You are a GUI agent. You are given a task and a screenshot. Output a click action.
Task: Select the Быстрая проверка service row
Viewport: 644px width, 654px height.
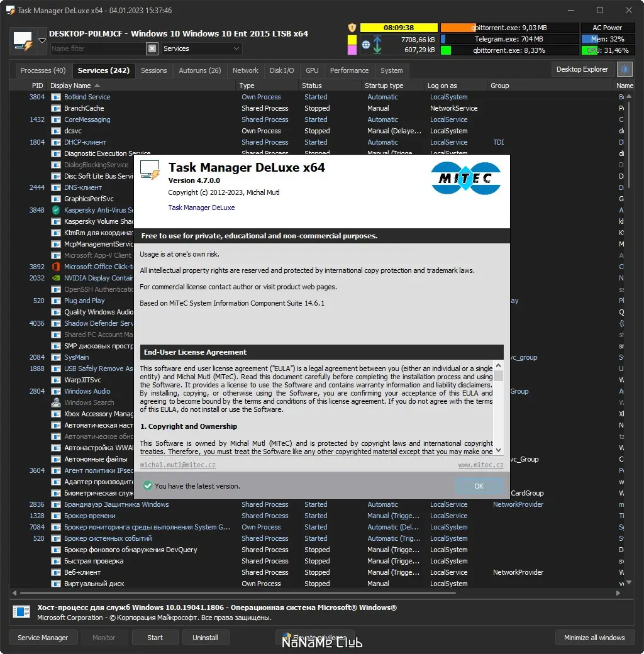(317, 561)
